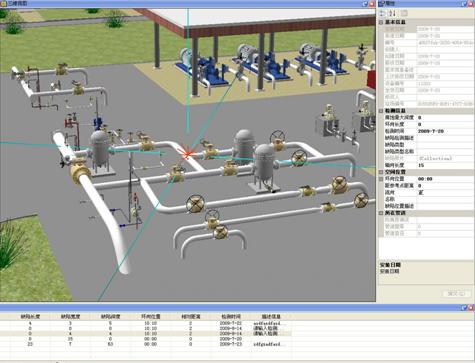Click the 3D view window title icon
Viewport: 475px width, 363px height.
(3, 4)
